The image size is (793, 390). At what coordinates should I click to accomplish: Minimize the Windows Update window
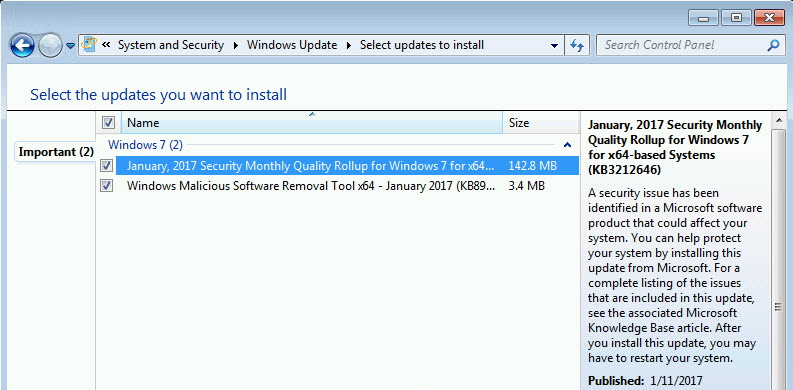pyautogui.click(x=703, y=18)
